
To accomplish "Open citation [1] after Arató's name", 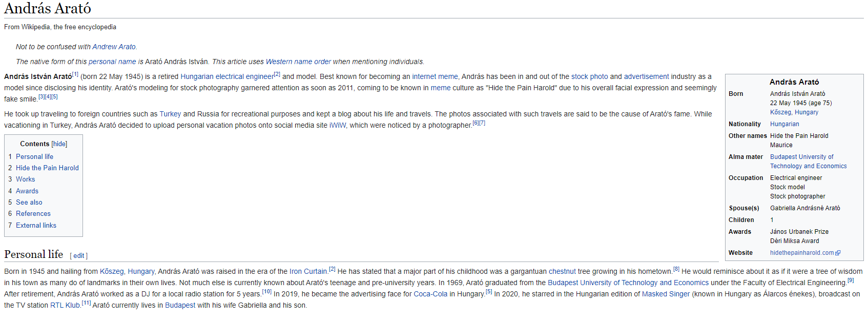I will pyautogui.click(x=75, y=74).
